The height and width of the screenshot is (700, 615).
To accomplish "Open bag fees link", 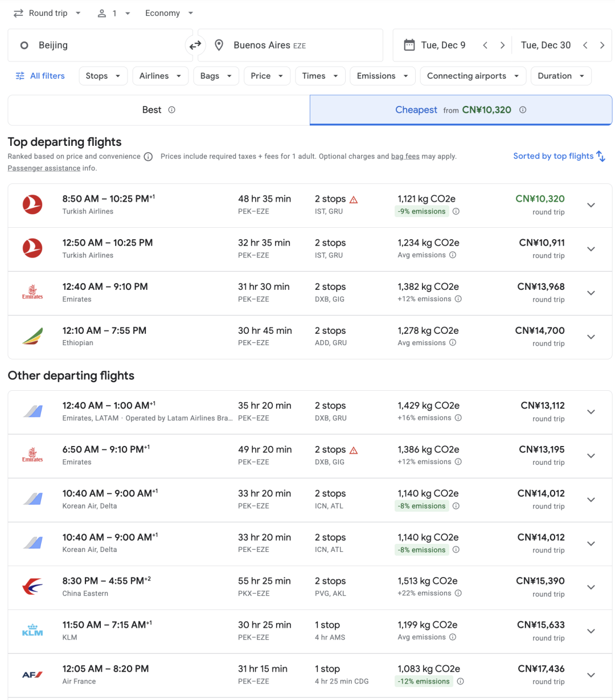I will coord(405,156).
